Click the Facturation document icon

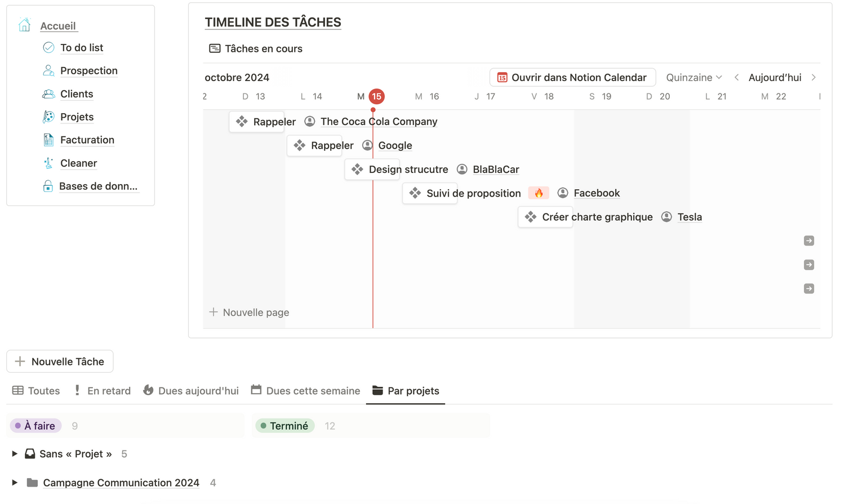[48, 140]
